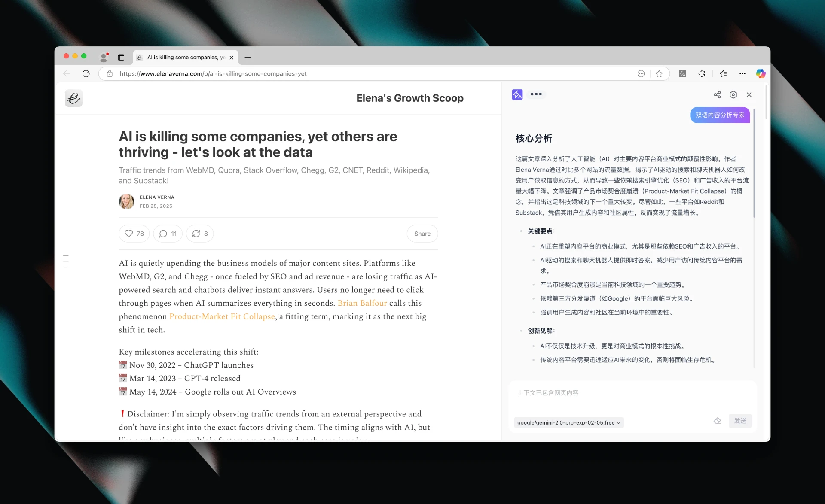The width and height of the screenshot is (825, 504).
Task: Open a new browser tab
Action: (x=247, y=57)
